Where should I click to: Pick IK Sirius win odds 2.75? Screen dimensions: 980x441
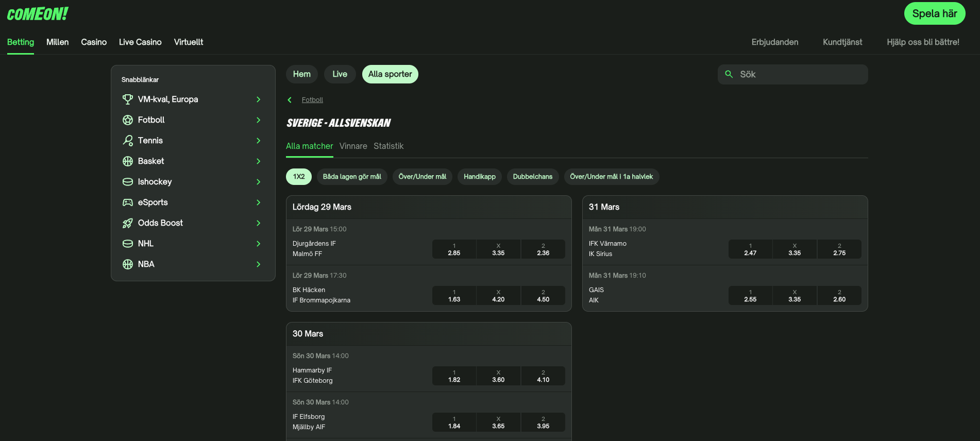[x=839, y=249]
